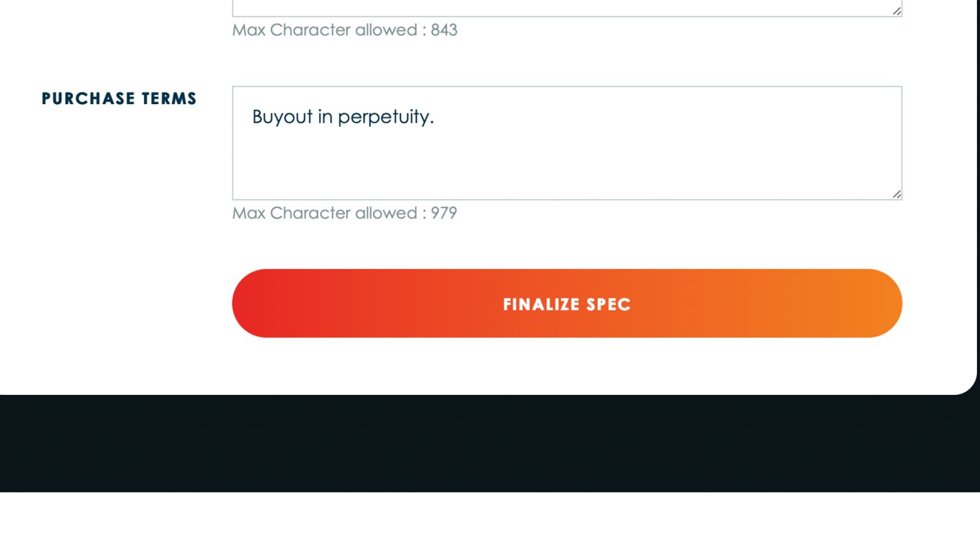
Task: Click 'Max Character allowed : 843' hint
Action: (344, 30)
